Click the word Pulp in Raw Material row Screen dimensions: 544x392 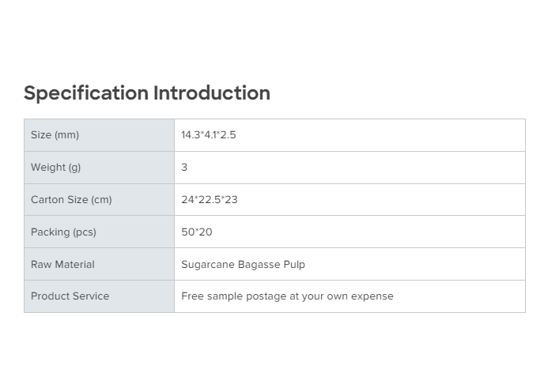click(x=294, y=265)
